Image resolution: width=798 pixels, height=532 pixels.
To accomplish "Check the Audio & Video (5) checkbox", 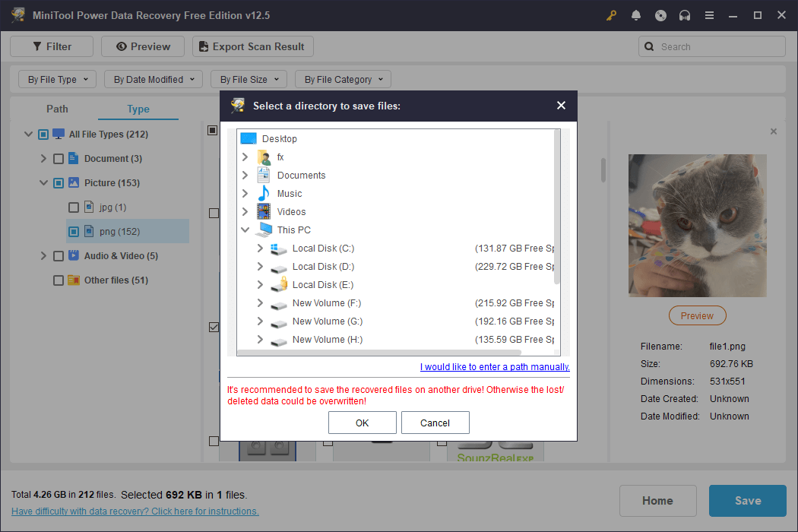I will [59, 256].
